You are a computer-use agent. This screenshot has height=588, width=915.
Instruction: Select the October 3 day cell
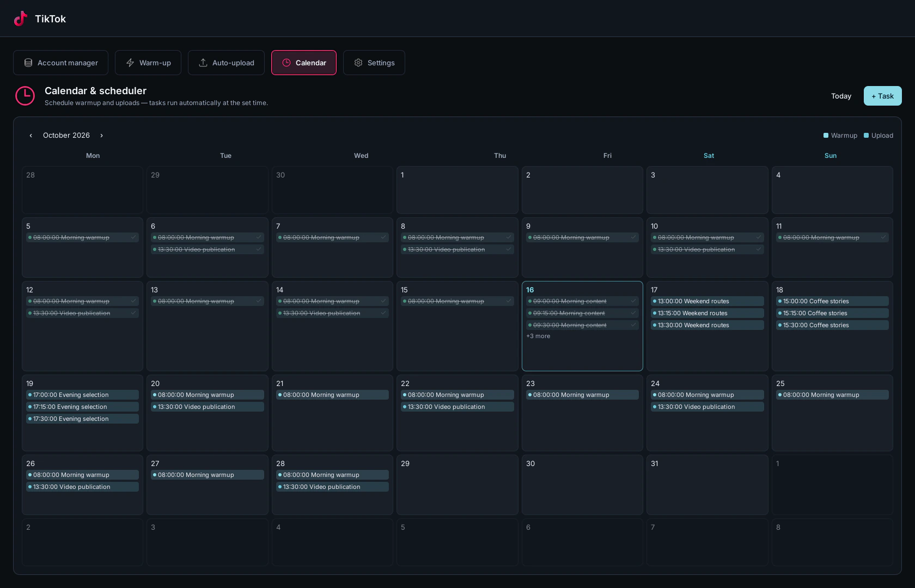707,190
